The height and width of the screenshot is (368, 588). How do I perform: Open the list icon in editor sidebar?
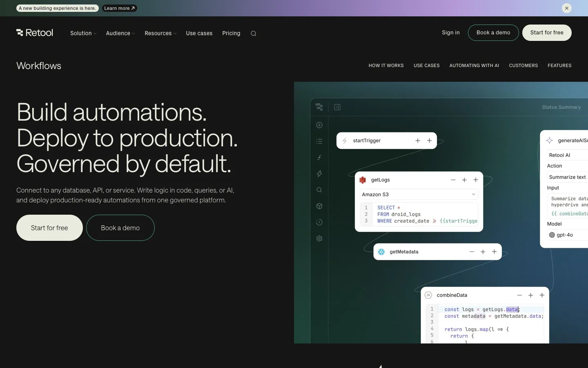coord(319,141)
